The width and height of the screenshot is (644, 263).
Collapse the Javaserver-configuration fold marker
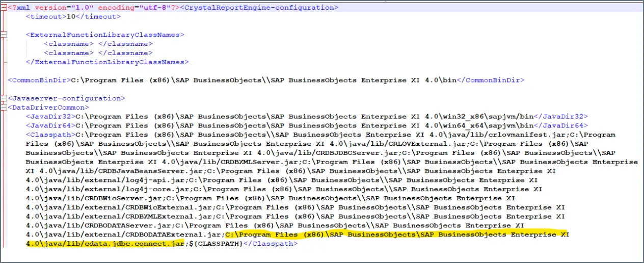pos(4,98)
